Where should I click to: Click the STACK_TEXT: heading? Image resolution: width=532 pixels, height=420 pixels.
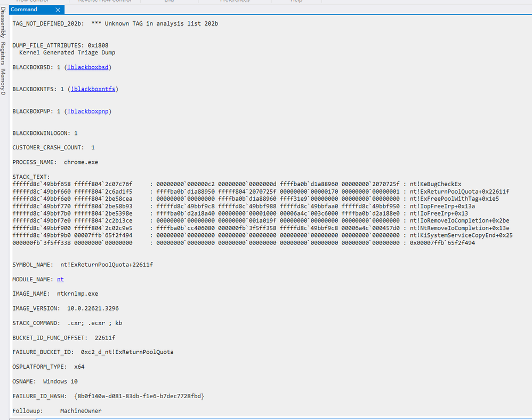(31, 177)
